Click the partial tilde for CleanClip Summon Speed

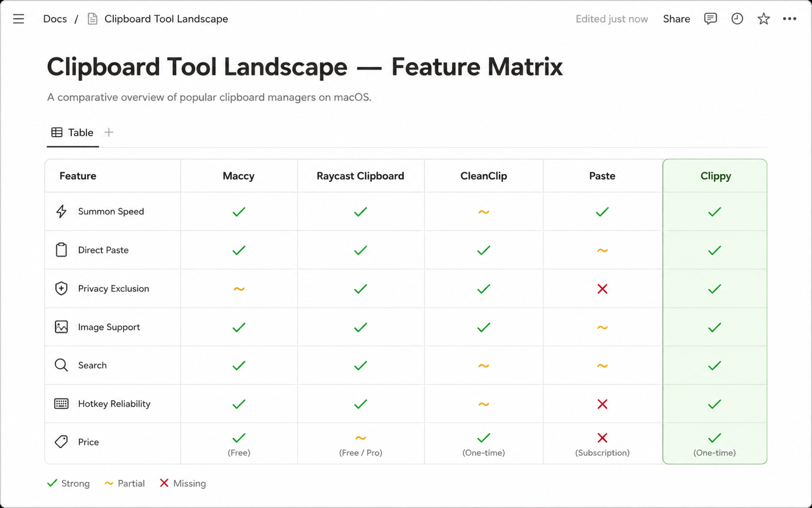tap(484, 212)
